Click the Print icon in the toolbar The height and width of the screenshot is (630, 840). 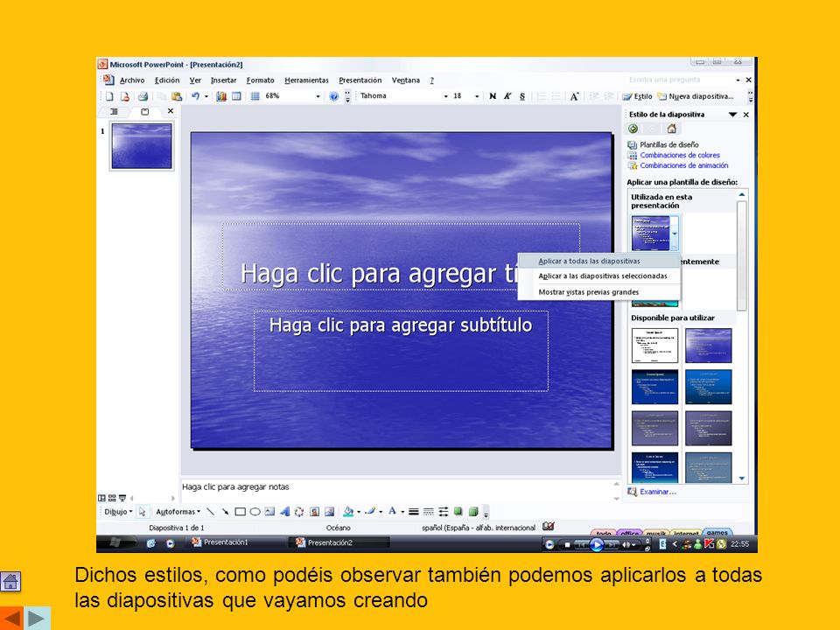point(143,96)
